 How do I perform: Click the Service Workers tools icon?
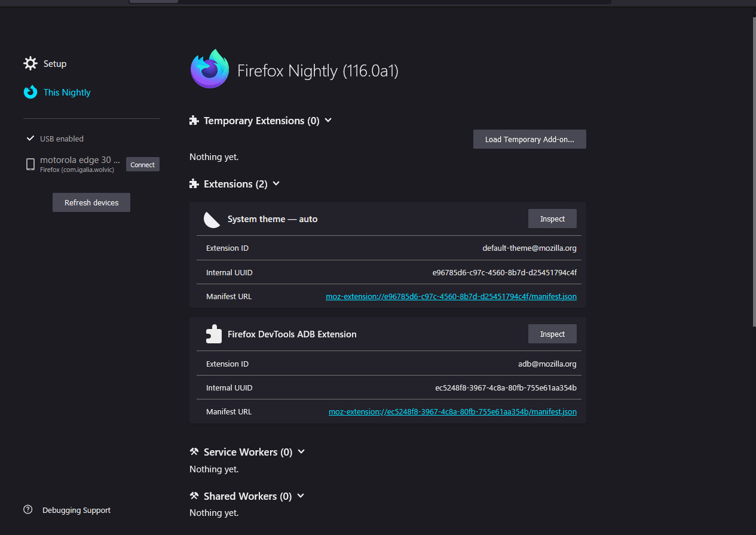click(194, 452)
